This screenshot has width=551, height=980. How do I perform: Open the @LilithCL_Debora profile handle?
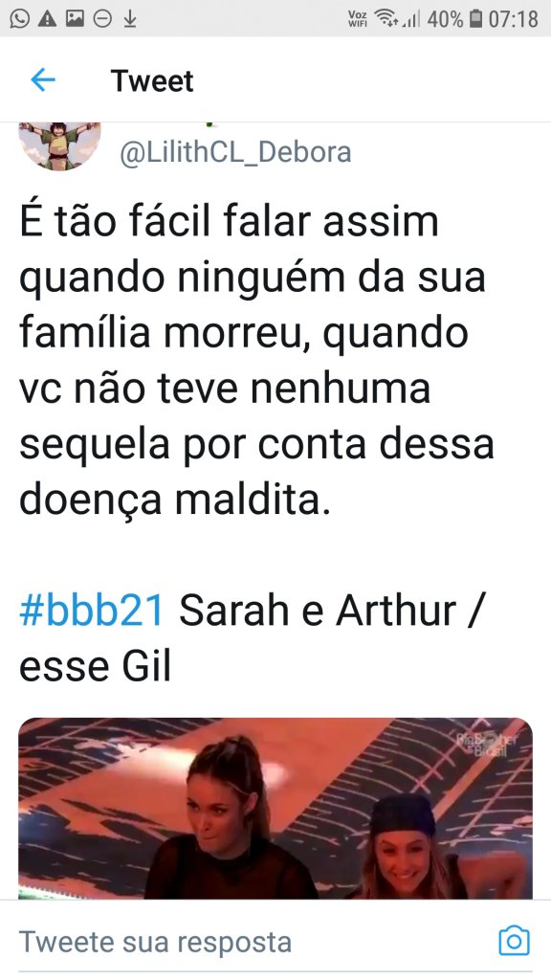point(235,152)
